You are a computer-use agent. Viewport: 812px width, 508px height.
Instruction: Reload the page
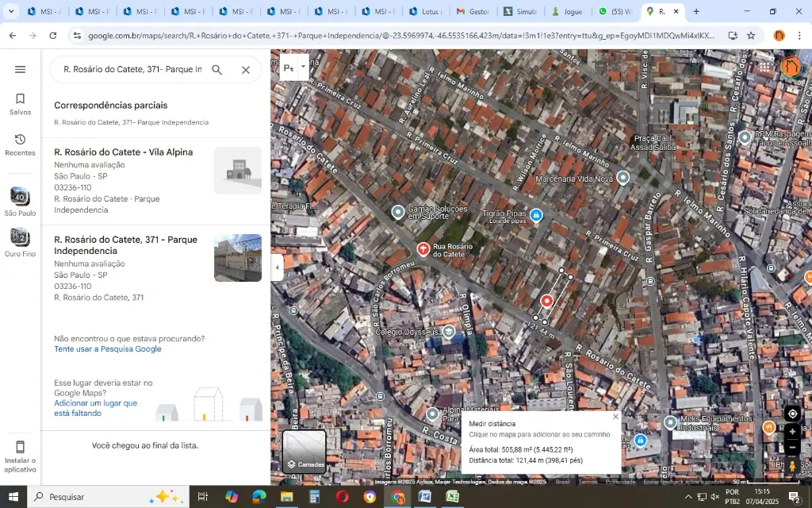point(53,35)
